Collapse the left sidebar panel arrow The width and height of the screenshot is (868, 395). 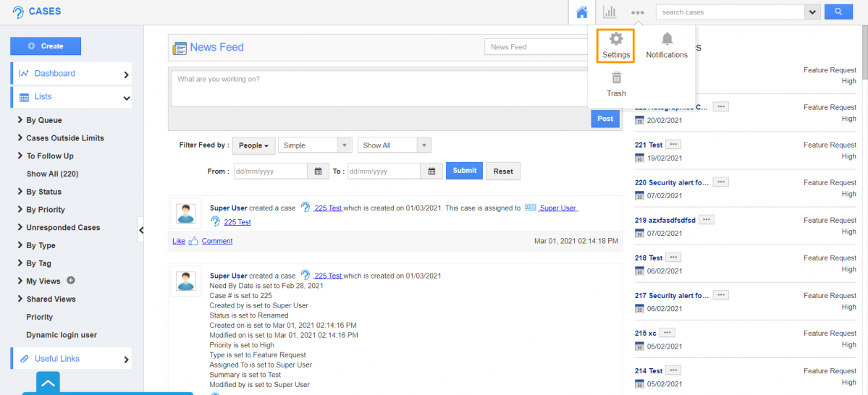(x=141, y=230)
